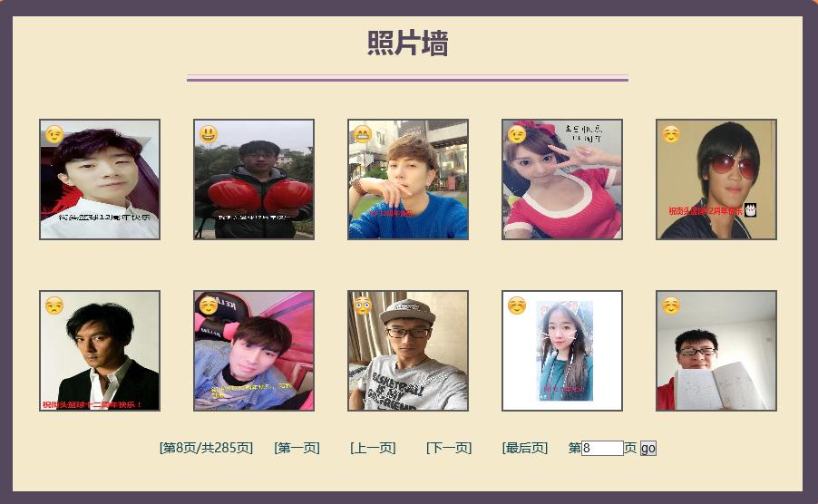Click the flushed emoji on the gray cap photo
The height and width of the screenshot is (504, 818).
[363, 305]
